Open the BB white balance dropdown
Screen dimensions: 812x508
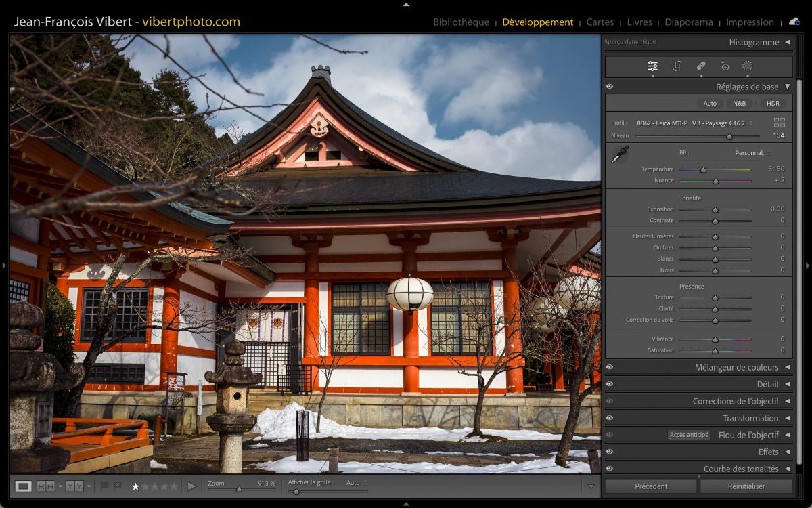(x=752, y=153)
